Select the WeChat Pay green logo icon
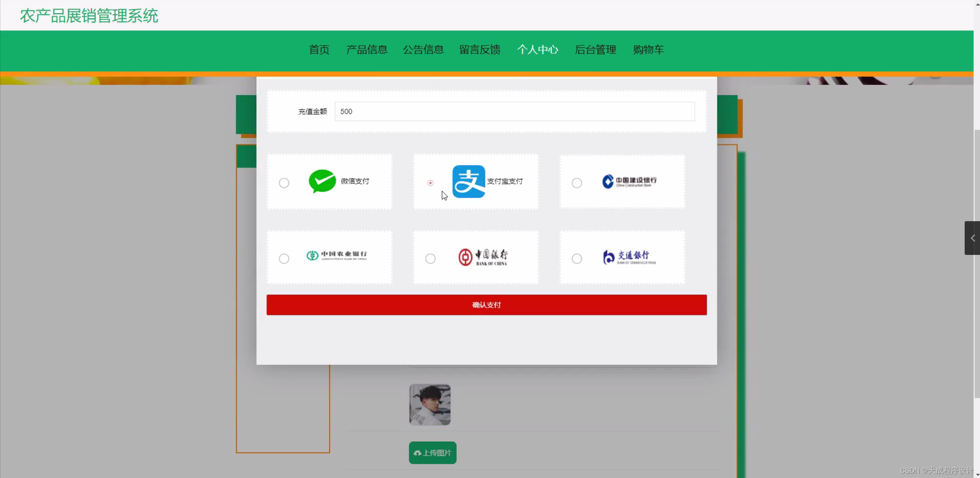 [322, 181]
